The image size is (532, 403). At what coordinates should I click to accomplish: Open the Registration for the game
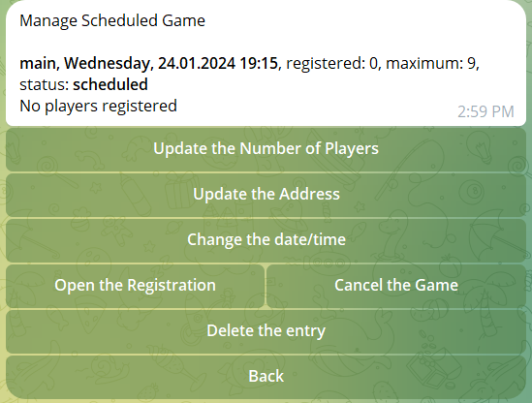coord(135,285)
